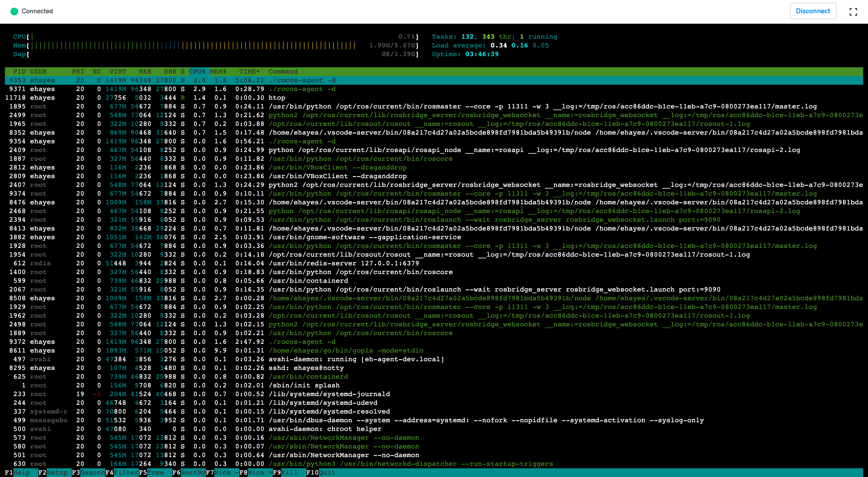Select gopls process PID 8611
Viewport: 868px width, 477px height.
click(x=434, y=350)
